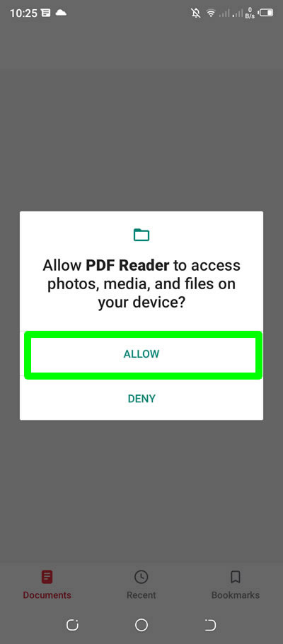The image size is (283, 644).
Task: Tap the message notification icon beside clock
Action: coord(46,13)
